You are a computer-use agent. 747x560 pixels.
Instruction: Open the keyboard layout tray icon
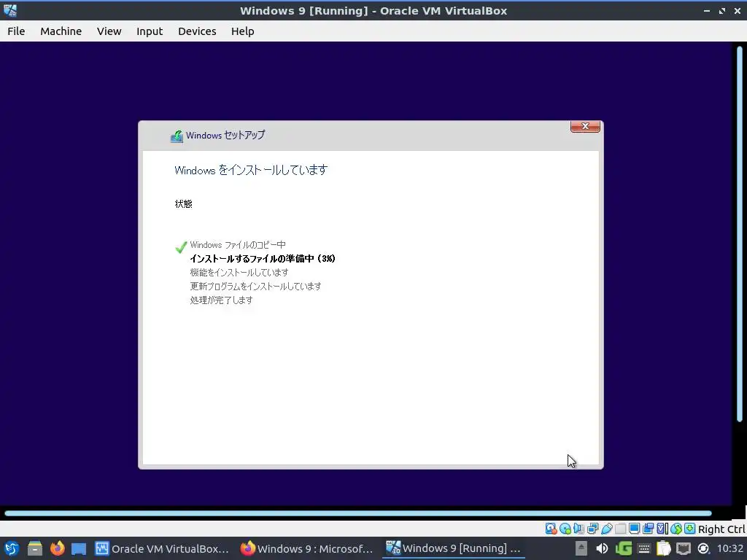tap(643, 548)
